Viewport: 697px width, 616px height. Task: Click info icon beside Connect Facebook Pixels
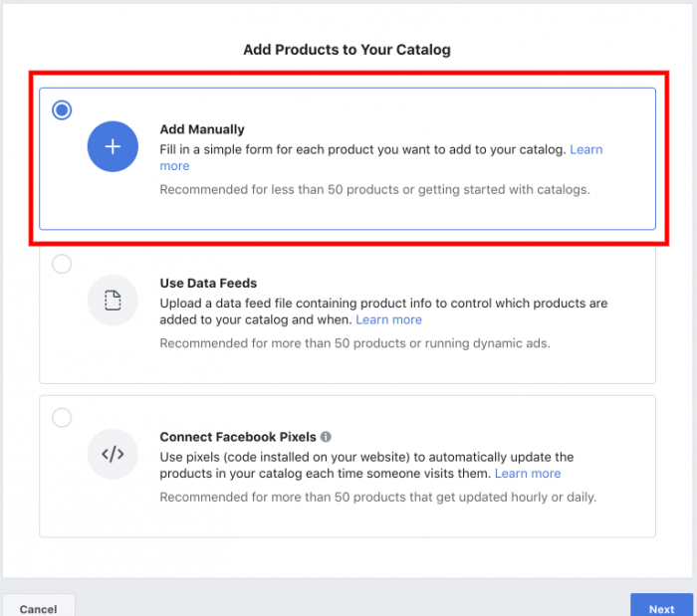click(x=326, y=437)
